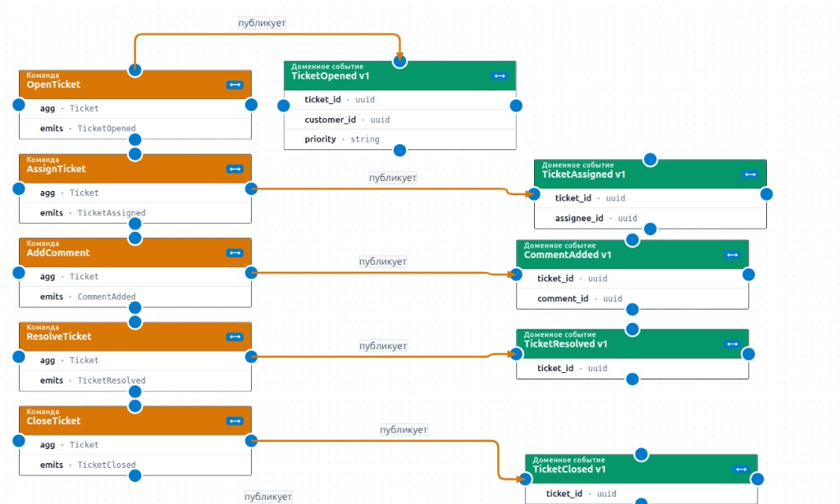Click the resize arrows icon on CommentAdded v1
The image size is (840, 504).
733,255
